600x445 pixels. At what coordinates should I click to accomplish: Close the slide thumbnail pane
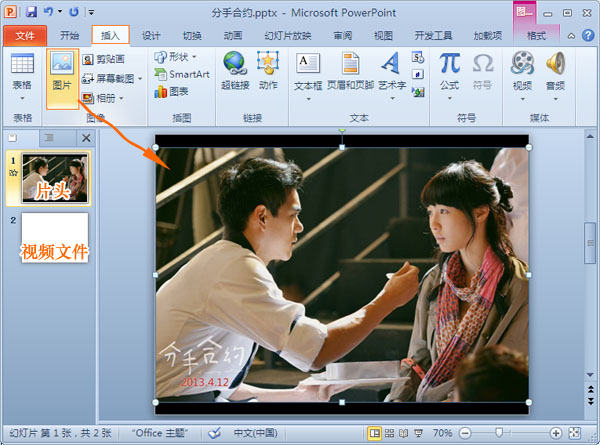coord(86,138)
